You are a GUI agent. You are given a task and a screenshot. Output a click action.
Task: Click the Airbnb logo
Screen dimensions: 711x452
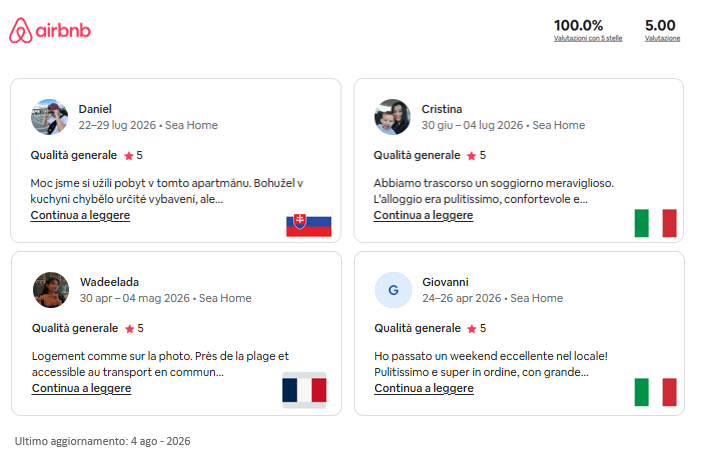tap(50, 30)
